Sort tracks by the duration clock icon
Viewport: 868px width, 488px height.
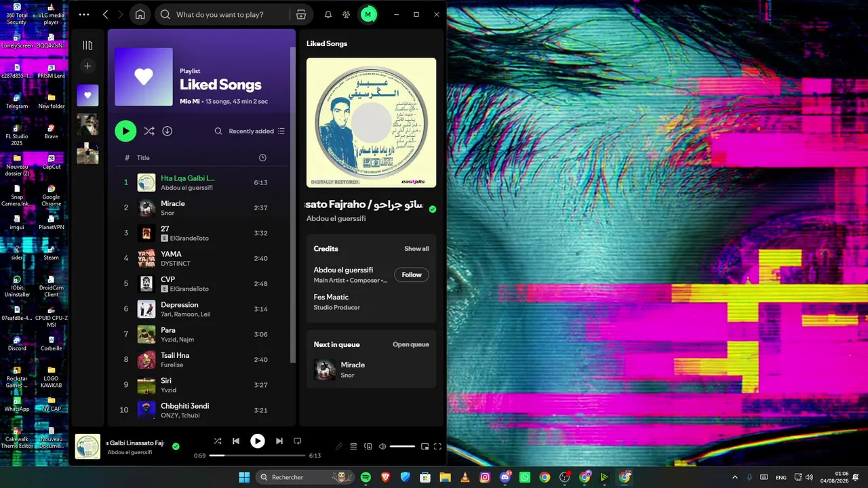(x=262, y=157)
